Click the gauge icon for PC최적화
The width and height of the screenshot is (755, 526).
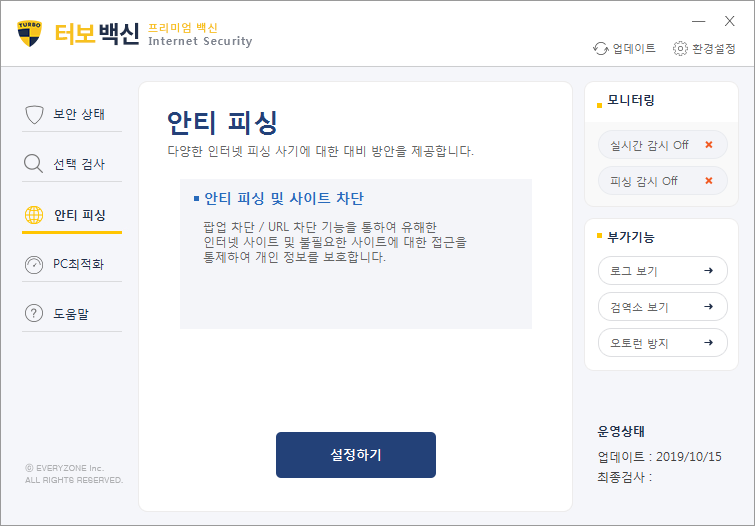pyautogui.click(x=34, y=265)
